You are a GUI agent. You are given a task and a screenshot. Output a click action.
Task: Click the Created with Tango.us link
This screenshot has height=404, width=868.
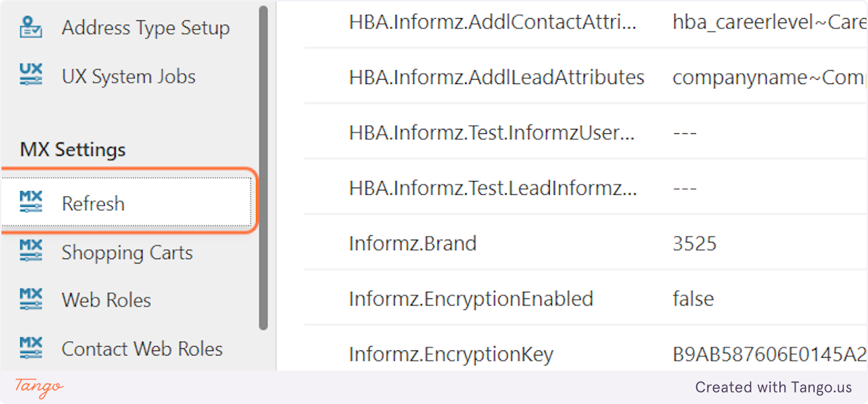coord(773,388)
